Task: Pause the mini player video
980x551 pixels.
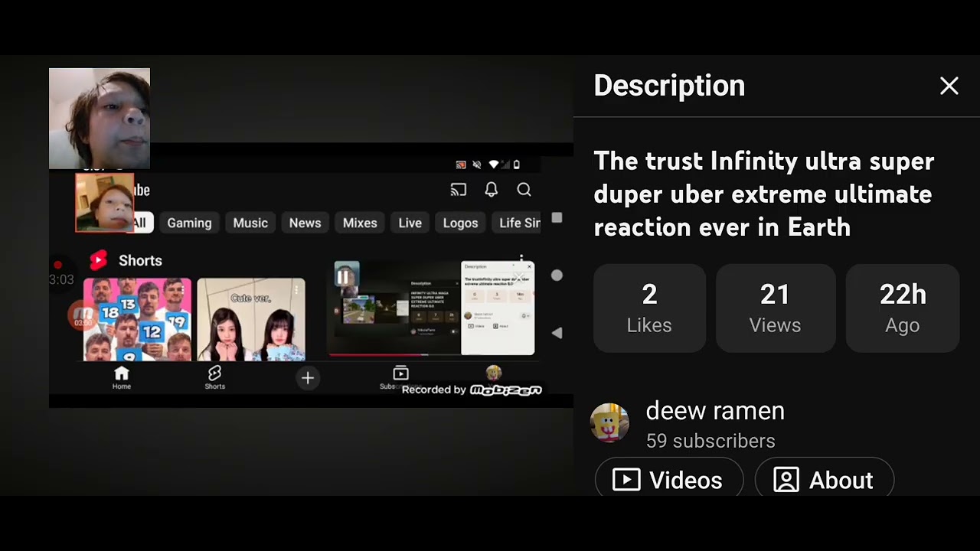Action: [x=343, y=276]
